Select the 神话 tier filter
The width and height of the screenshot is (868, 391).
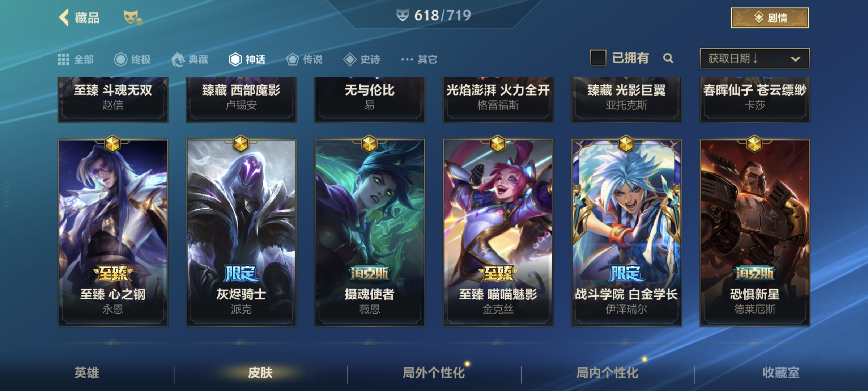click(x=247, y=59)
